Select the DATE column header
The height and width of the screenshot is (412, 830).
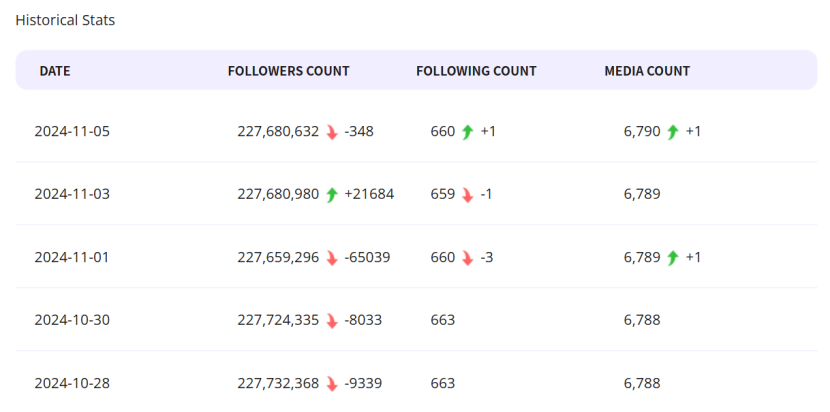pyautogui.click(x=55, y=71)
